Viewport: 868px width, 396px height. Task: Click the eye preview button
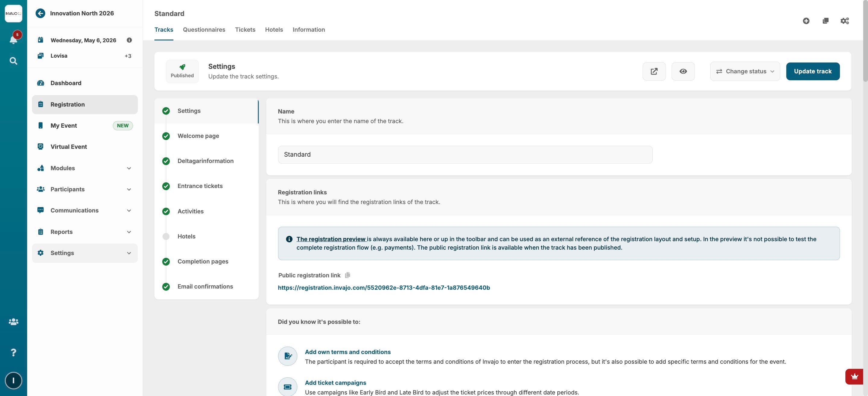pos(683,71)
